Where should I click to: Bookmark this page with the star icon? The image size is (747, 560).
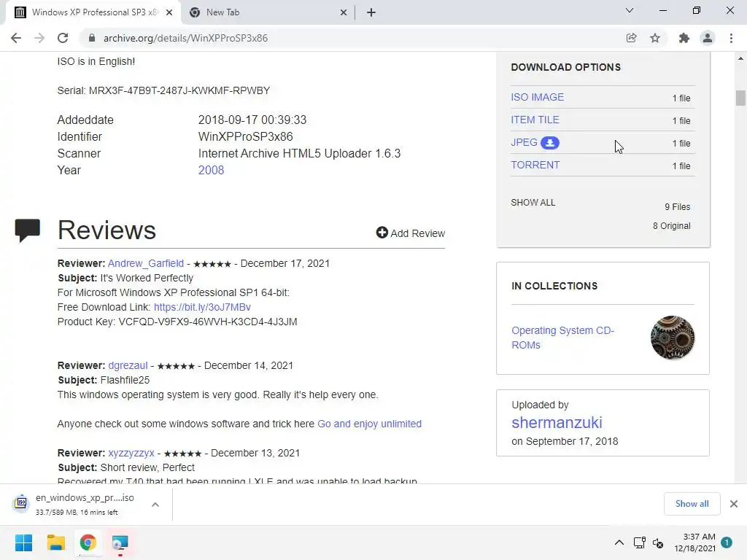click(655, 38)
